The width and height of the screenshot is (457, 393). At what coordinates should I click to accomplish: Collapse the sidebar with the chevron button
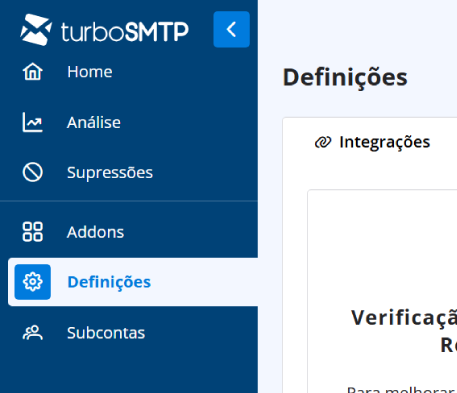point(231,29)
